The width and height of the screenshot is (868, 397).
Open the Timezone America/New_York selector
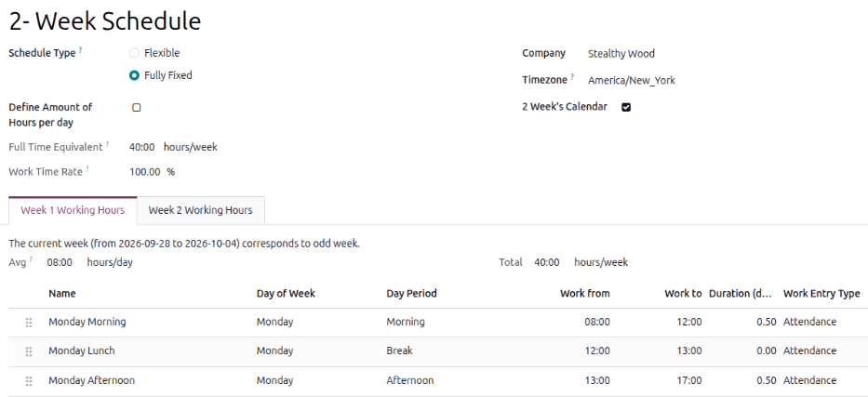pyautogui.click(x=632, y=80)
